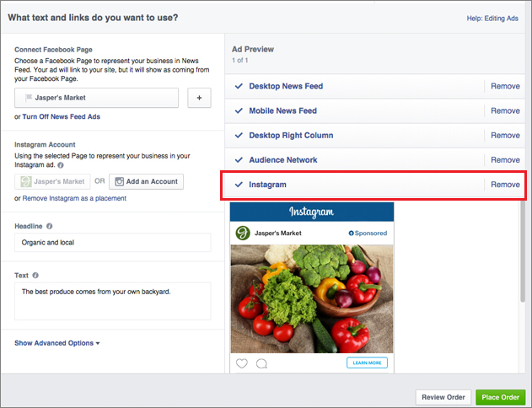Click the info icon next to Text label
The width and height of the screenshot is (532, 408).
click(x=35, y=276)
